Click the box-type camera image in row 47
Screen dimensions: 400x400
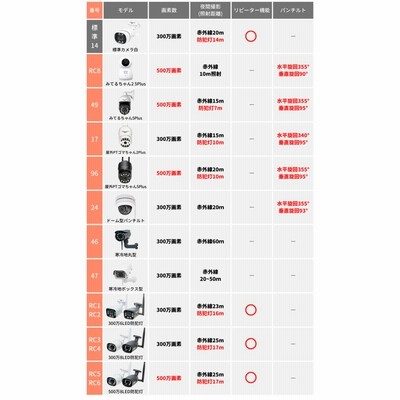point(124,274)
